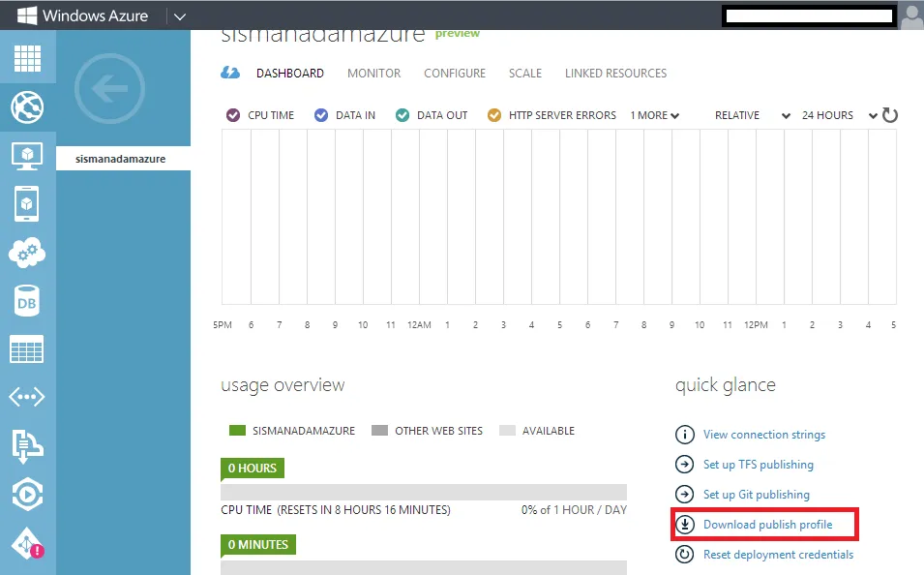The height and width of the screenshot is (575, 924).
Task: Expand the 1 MORE metrics dropdown
Action: (655, 115)
